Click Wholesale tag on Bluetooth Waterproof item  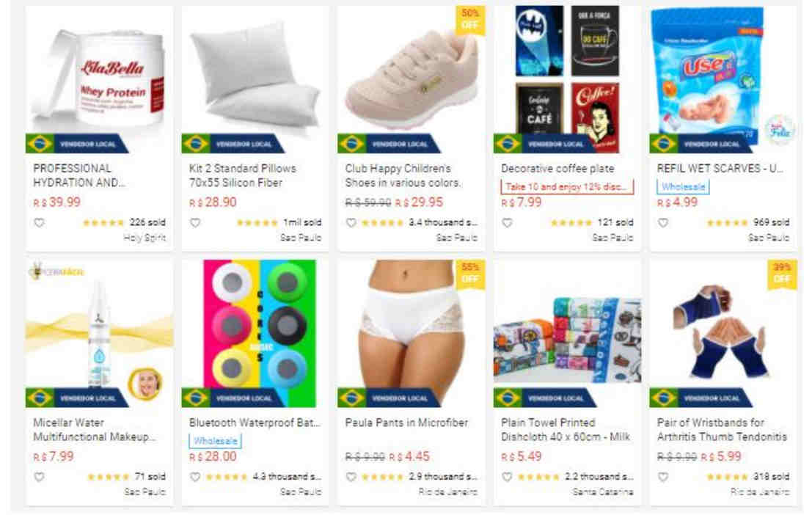point(216,442)
